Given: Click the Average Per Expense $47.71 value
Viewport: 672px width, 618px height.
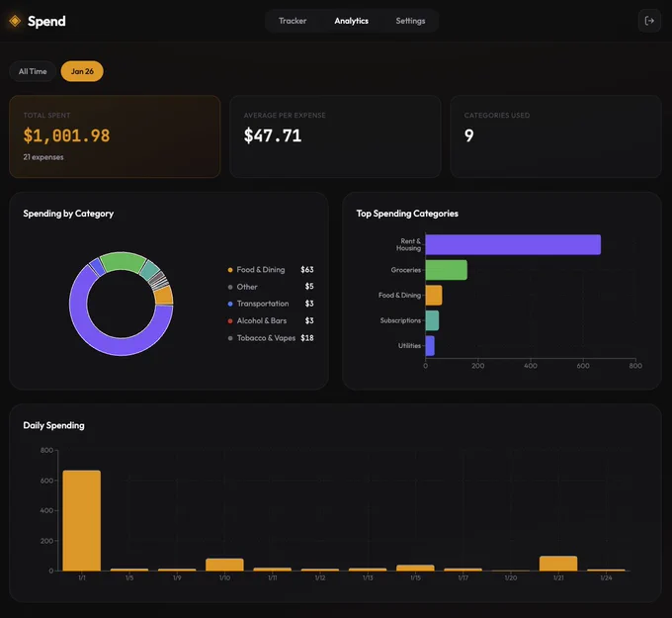Looking at the screenshot, I should (273, 135).
